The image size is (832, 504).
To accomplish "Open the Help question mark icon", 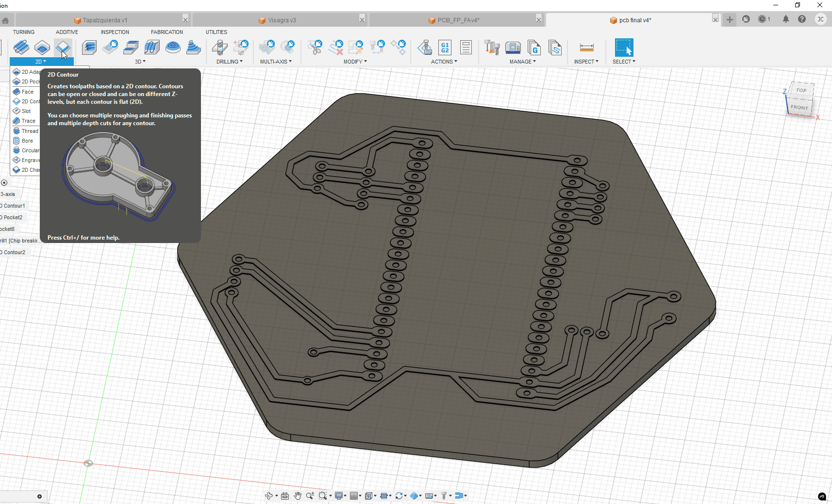I will 802,19.
